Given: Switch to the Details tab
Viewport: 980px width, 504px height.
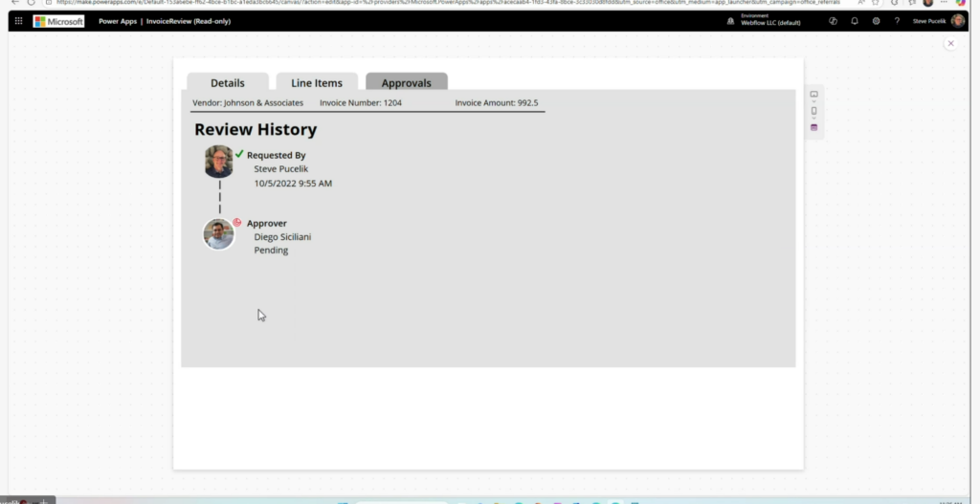Looking at the screenshot, I should pos(228,83).
